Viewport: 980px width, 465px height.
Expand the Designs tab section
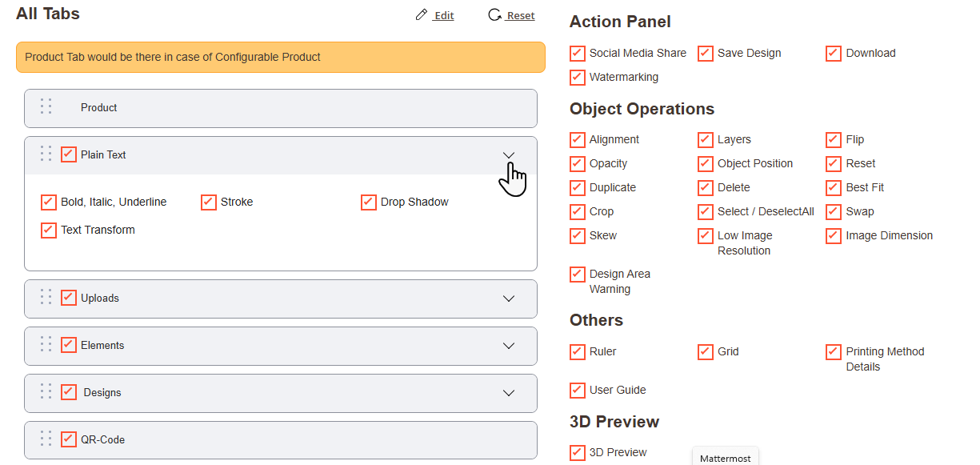pos(509,393)
